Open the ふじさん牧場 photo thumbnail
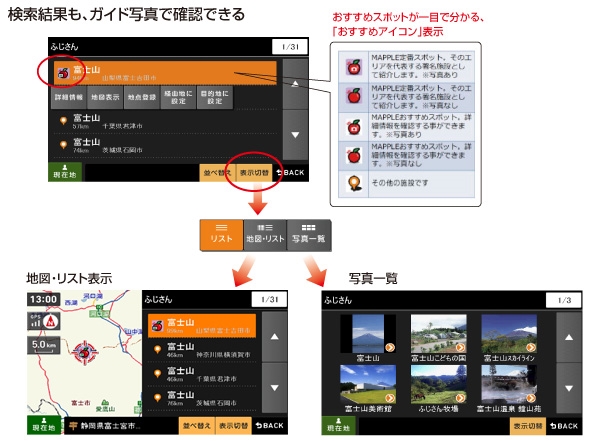 pyautogui.click(x=438, y=384)
